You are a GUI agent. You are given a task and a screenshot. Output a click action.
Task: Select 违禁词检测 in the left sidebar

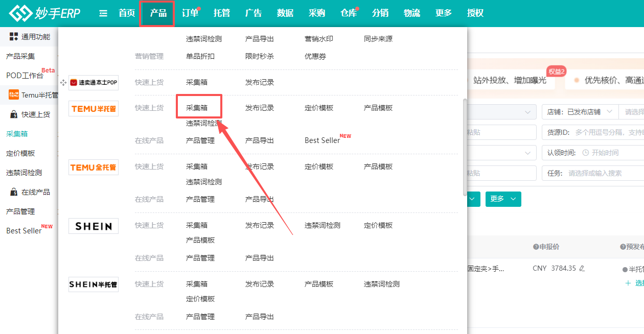point(24,173)
